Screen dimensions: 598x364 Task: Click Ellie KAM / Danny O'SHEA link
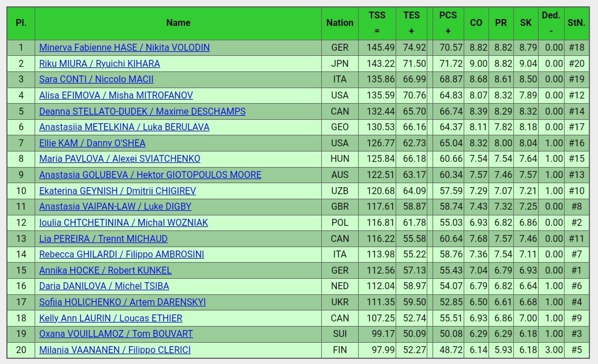tap(92, 143)
